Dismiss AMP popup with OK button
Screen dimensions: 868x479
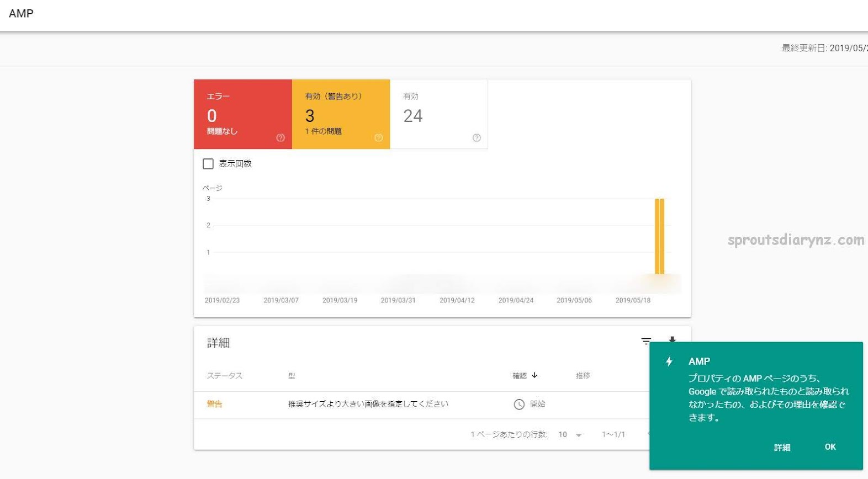click(830, 447)
